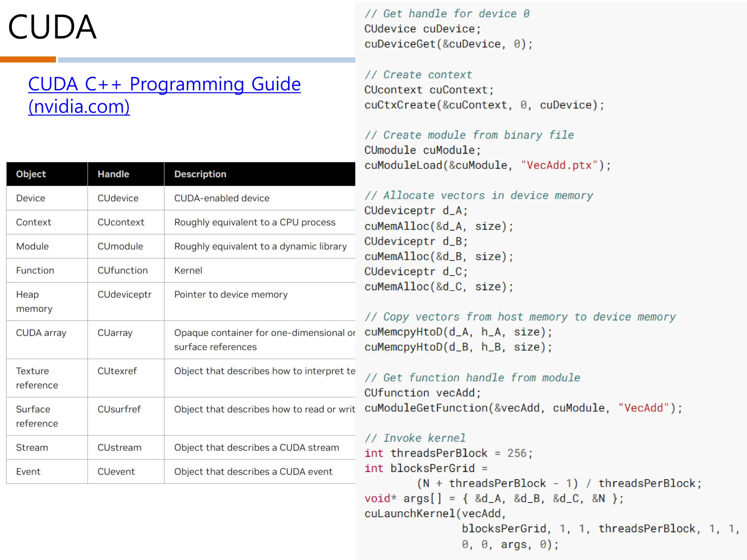Screen dimensions: 747x560
Task: Click the Object column header
Action: [31, 174]
